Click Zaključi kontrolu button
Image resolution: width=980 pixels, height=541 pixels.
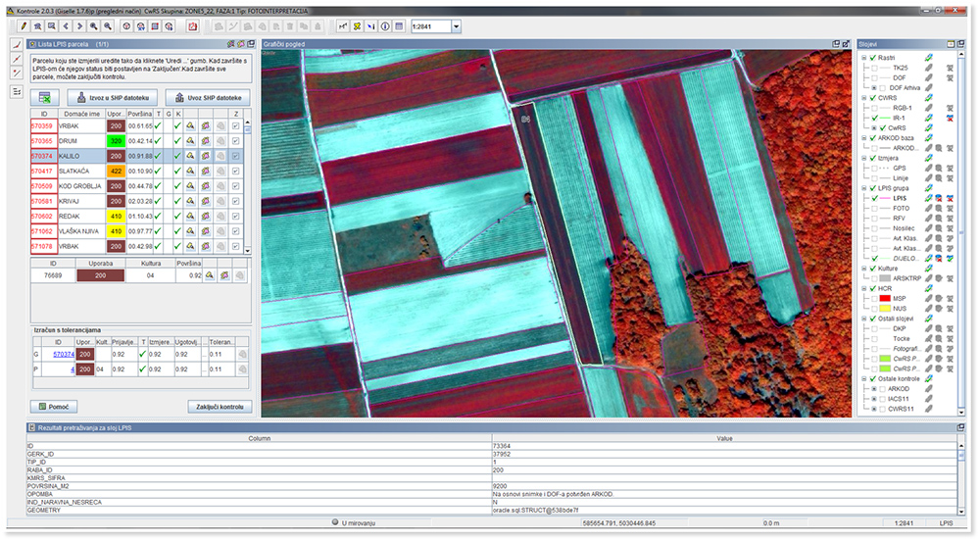[220, 407]
